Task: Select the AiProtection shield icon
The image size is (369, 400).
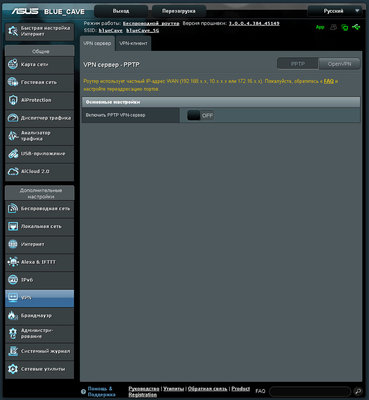Action: pyautogui.click(x=13, y=100)
